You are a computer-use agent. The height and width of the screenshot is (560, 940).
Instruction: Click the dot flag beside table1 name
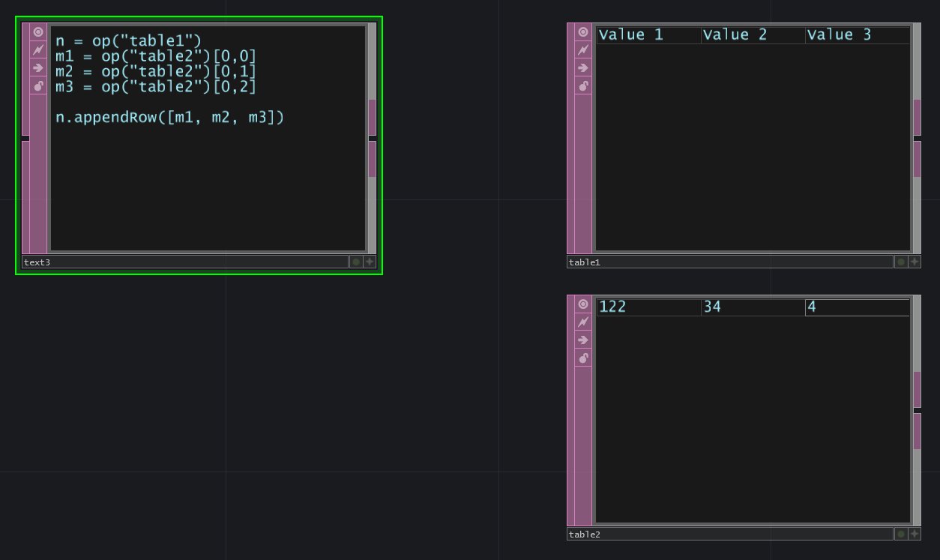[x=901, y=262]
